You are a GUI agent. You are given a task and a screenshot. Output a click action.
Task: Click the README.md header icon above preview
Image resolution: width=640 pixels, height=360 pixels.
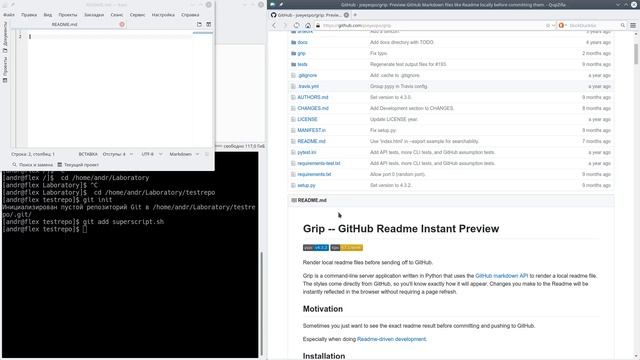(x=294, y=200)
